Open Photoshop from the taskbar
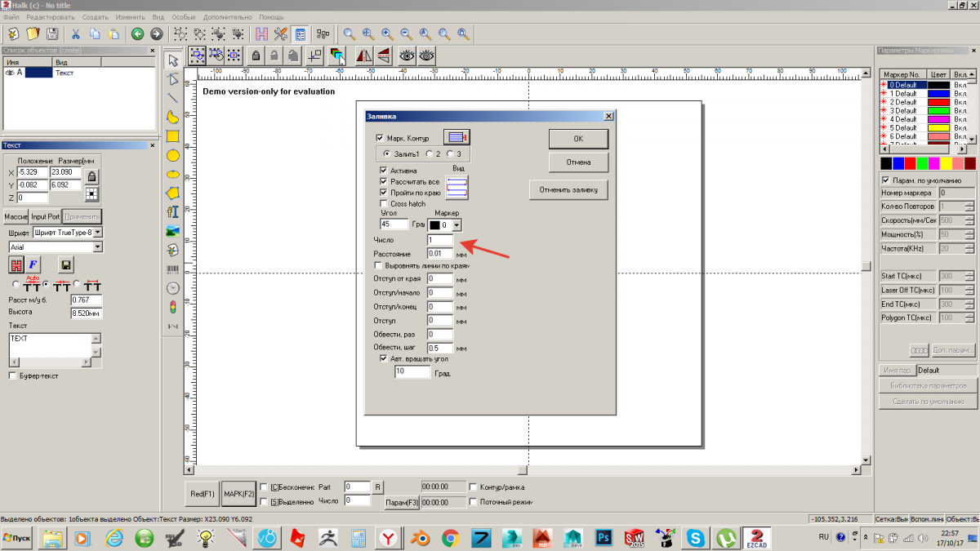 [x=604, y=538]
